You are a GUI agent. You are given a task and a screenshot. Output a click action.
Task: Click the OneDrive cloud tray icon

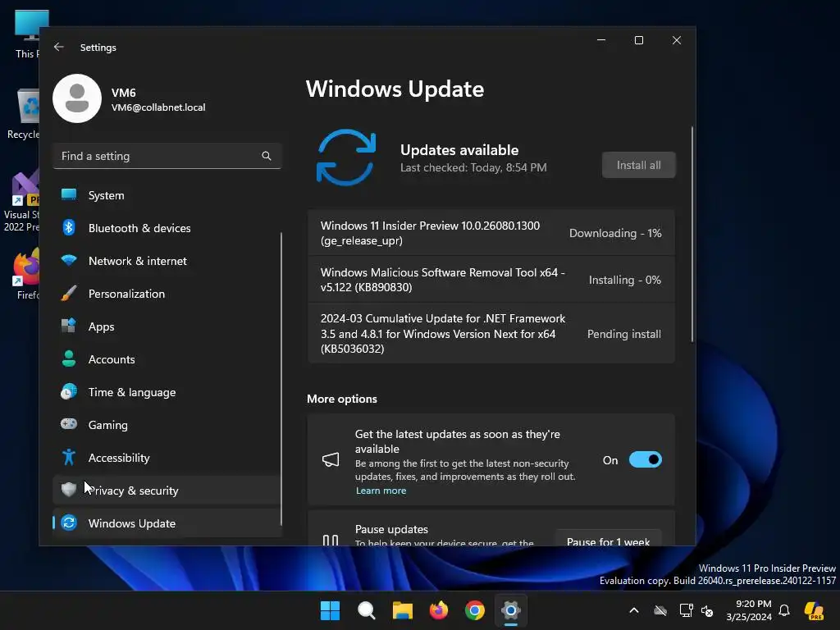tap(660, 610)
